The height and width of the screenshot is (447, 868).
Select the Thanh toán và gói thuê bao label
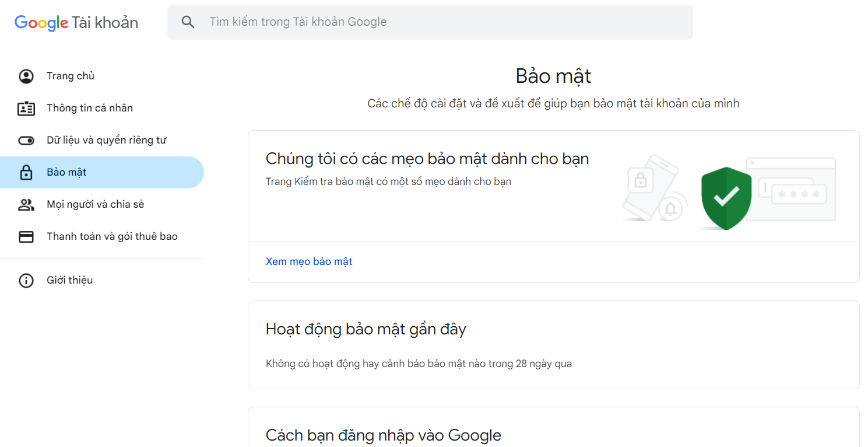tap(112, 236)
